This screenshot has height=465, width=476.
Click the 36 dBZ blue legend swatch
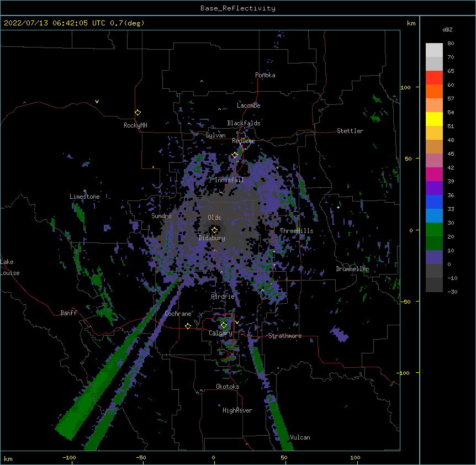pos(434,202)
